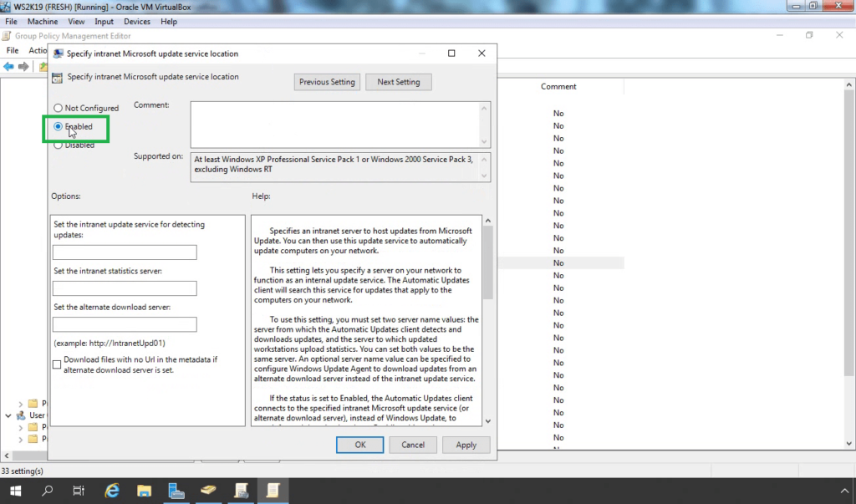Click the Comment box scroll-down arrow

484,141
